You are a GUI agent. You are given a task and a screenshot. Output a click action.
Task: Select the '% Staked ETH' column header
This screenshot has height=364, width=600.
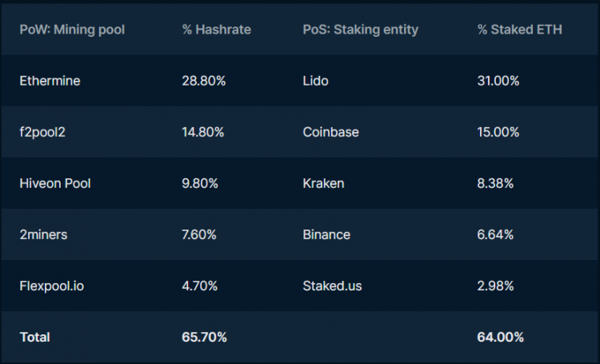519,30
